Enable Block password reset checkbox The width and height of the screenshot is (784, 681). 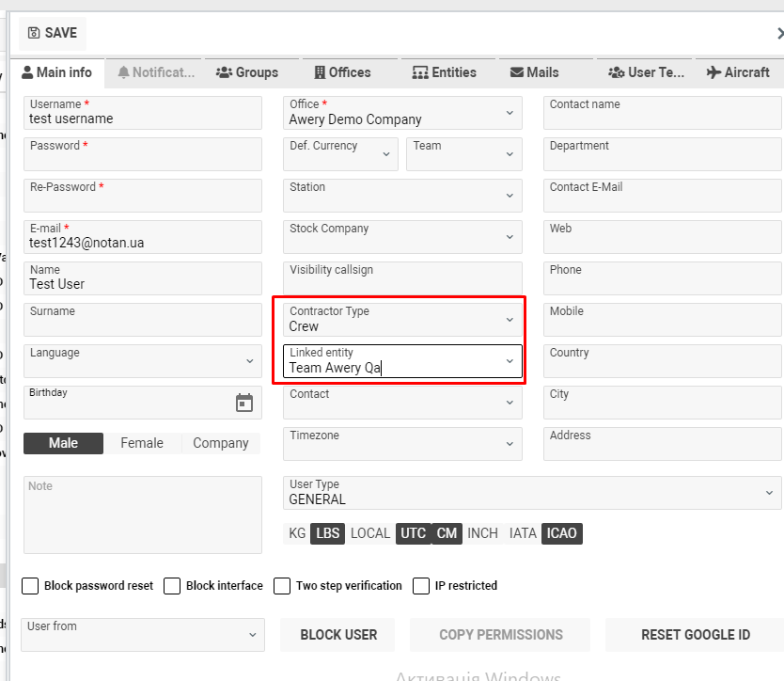(30, 586)
